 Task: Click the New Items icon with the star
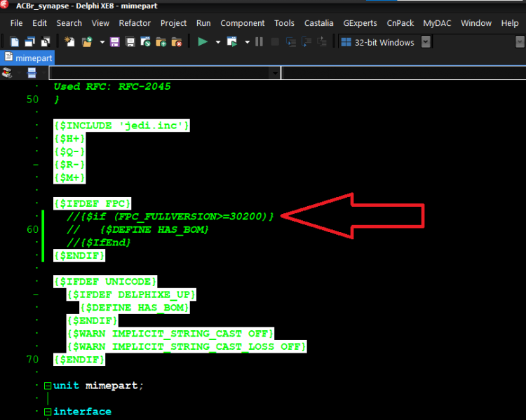point(69,42)
